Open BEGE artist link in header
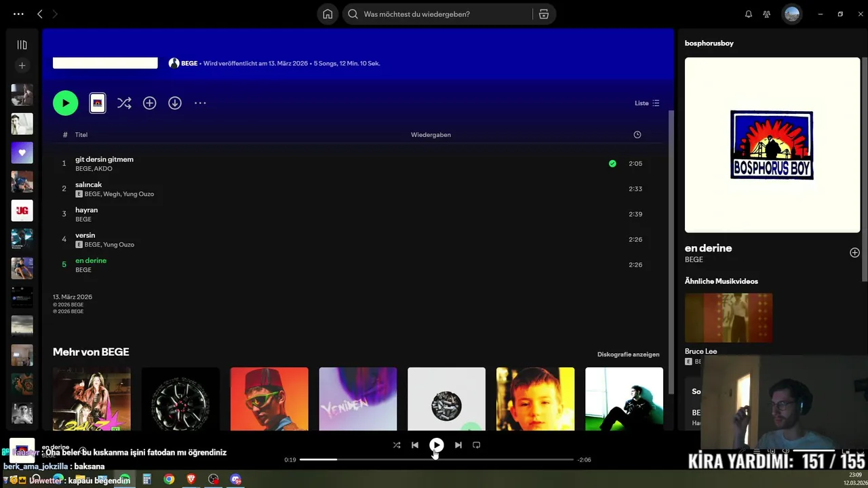 (189, 63)
